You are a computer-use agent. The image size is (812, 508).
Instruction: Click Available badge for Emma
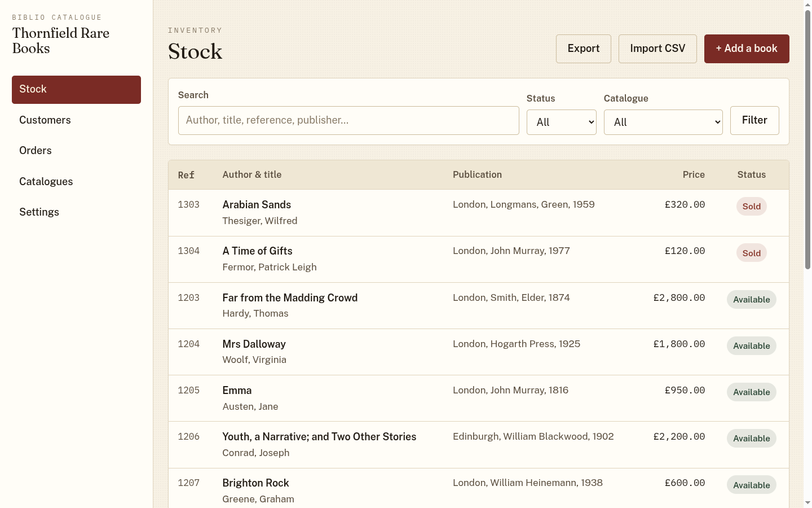click(752, 392)
